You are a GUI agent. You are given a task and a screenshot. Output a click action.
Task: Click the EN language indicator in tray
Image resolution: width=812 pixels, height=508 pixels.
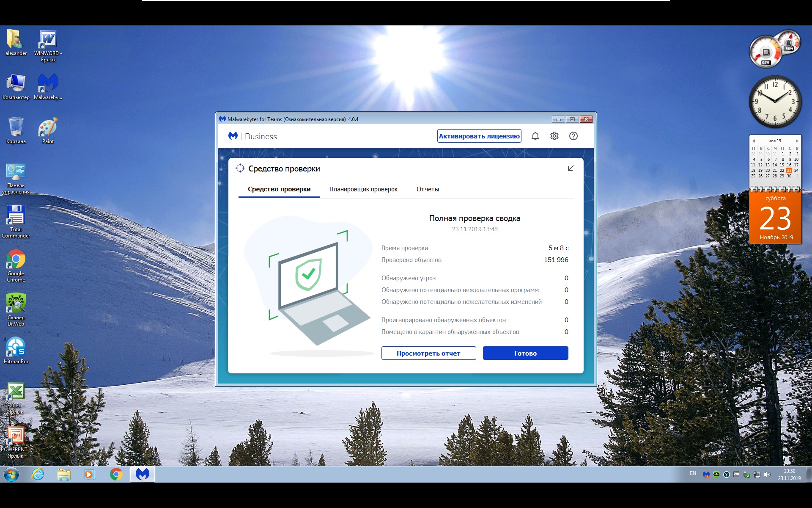693,473
